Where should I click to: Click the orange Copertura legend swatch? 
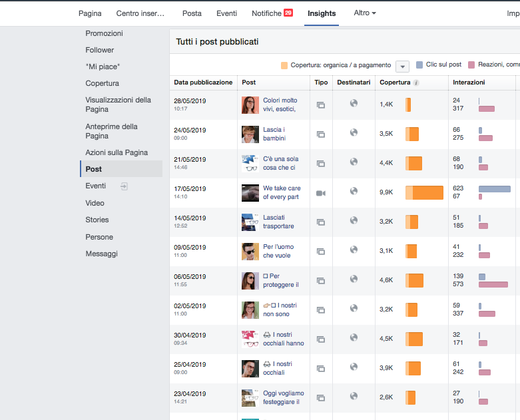[285, 65]
